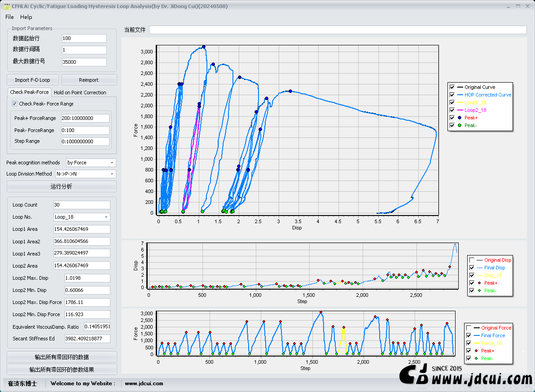Click the Loop1 Area value field
This screenshot has width=535, height=392.
click(82, 229)
